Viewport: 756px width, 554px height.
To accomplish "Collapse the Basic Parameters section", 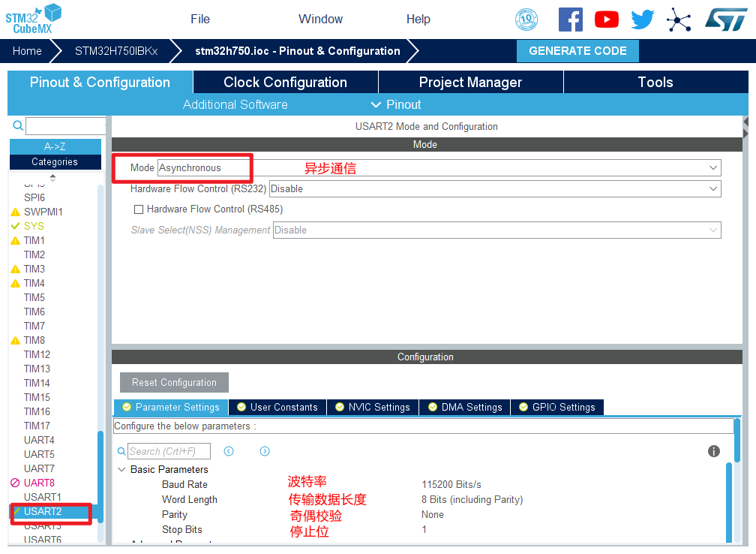I will [121, 469].
